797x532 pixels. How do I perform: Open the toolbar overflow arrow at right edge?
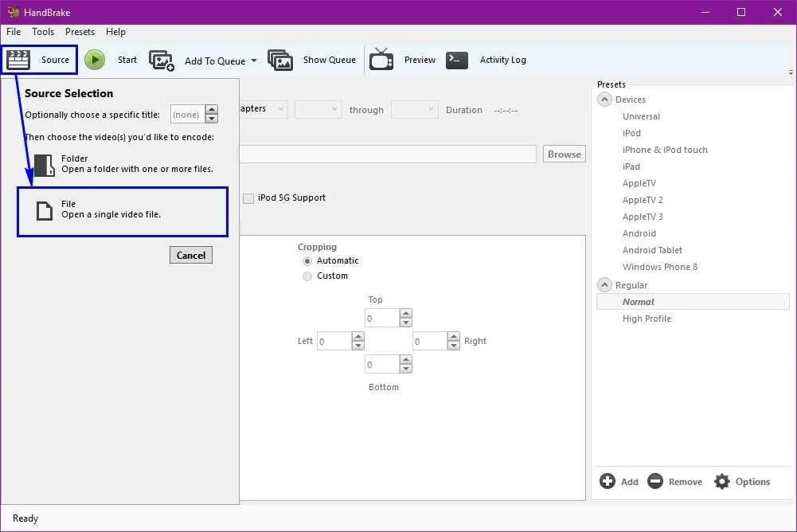(x=791, y=72)
